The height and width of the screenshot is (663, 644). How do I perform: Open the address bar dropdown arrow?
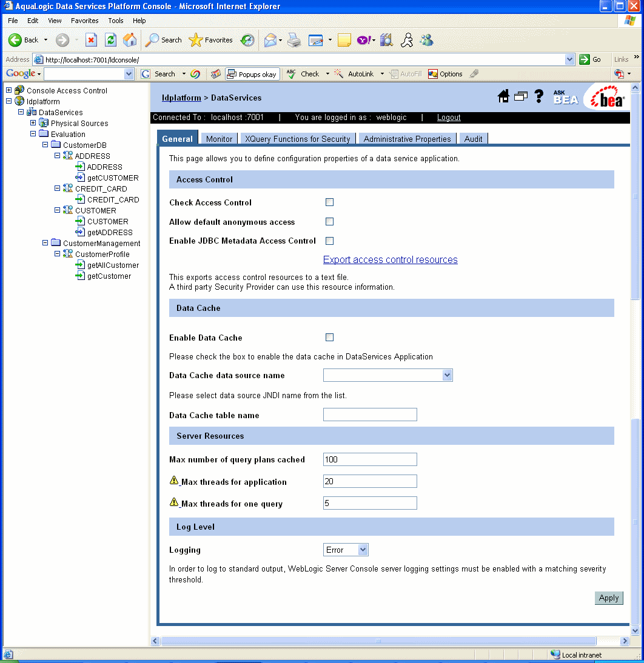click(569, 59)
